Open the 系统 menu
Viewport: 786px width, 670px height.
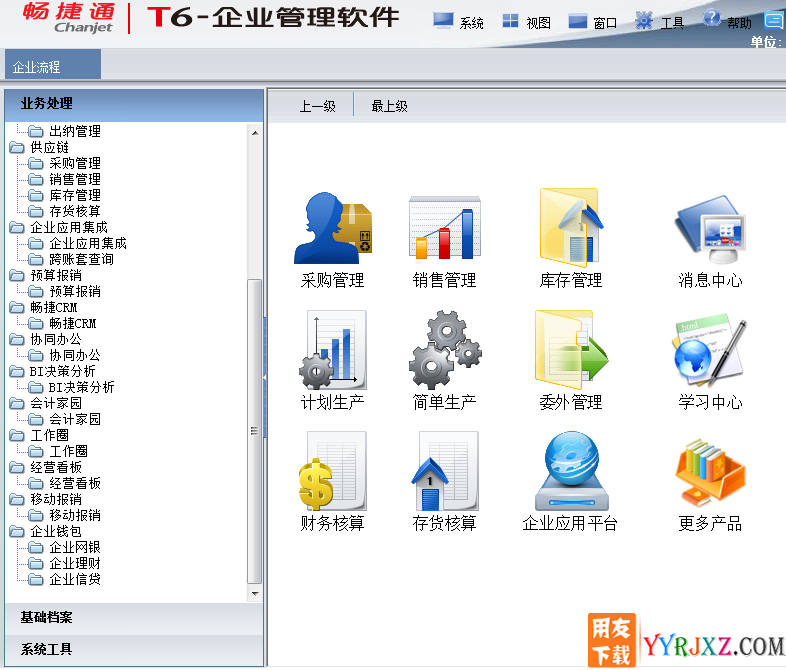click(x=459, y=22)
